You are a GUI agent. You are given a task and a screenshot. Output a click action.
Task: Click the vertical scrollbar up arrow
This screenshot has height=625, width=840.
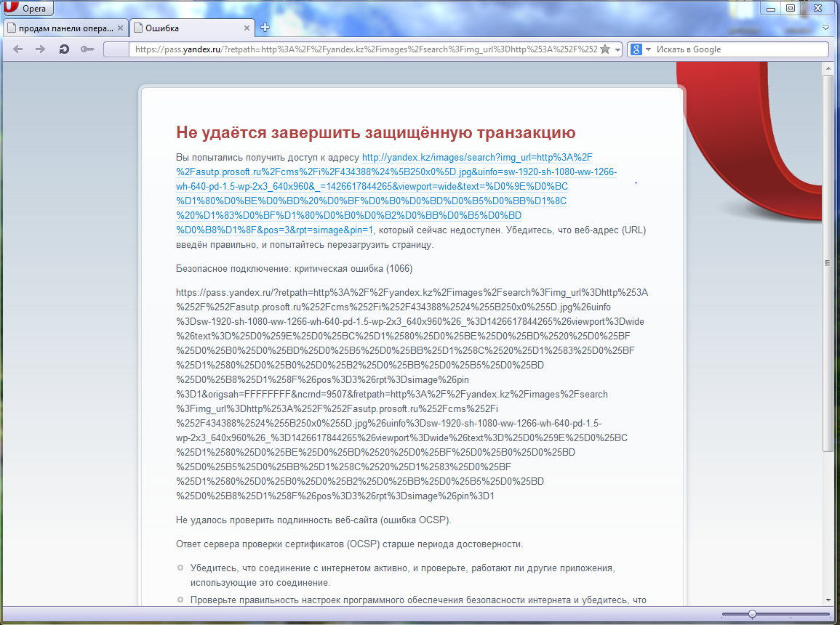coord(828,67)
